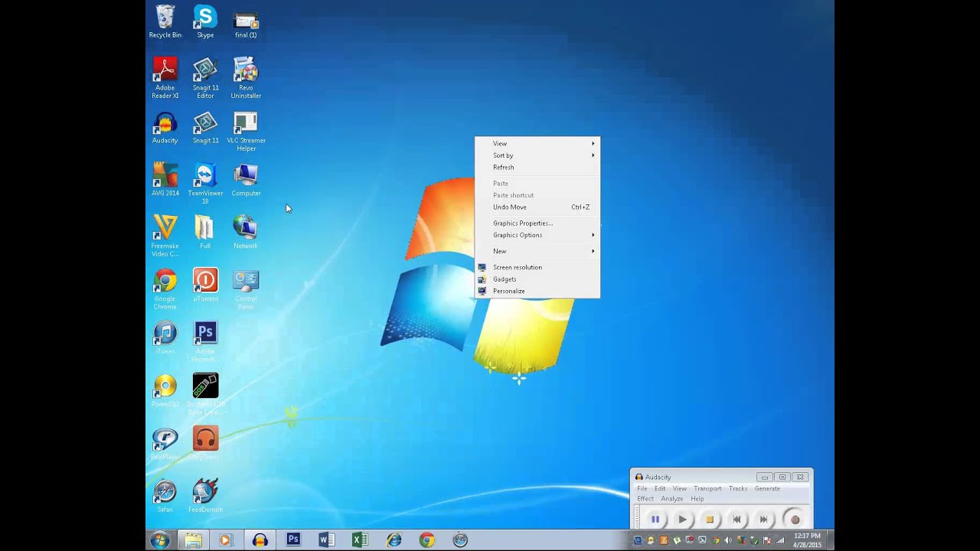Launch uTorrent from the desktop

pyautogui.click(x=204, y=281)
